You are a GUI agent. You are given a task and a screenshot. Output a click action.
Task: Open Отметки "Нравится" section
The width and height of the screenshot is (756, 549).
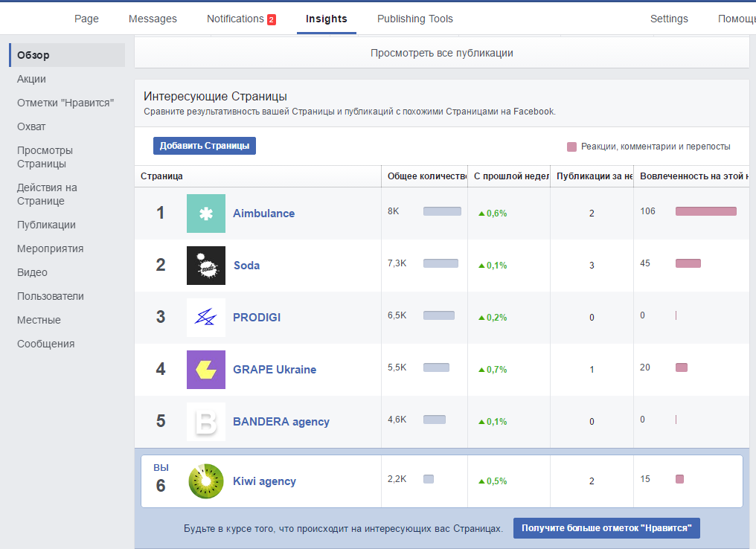[65, 103]
